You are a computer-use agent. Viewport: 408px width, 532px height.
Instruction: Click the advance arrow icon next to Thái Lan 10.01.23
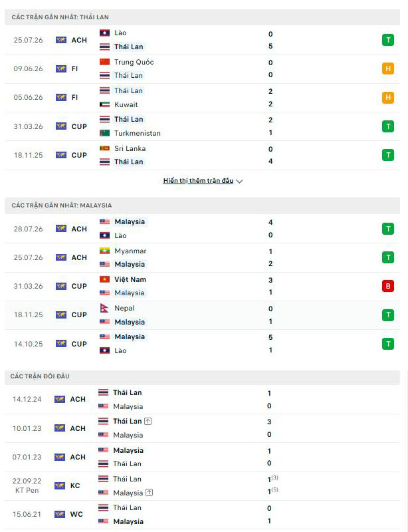(x=148, y=421)
